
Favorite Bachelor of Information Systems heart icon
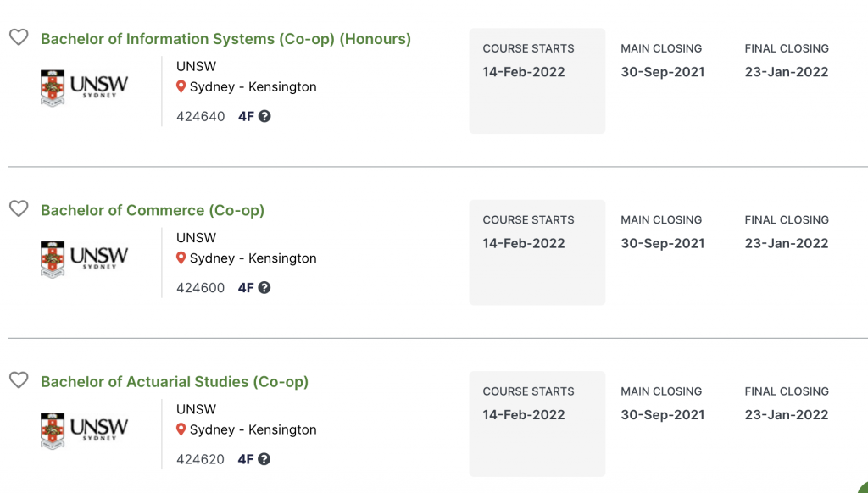click(x=19, y=38)
